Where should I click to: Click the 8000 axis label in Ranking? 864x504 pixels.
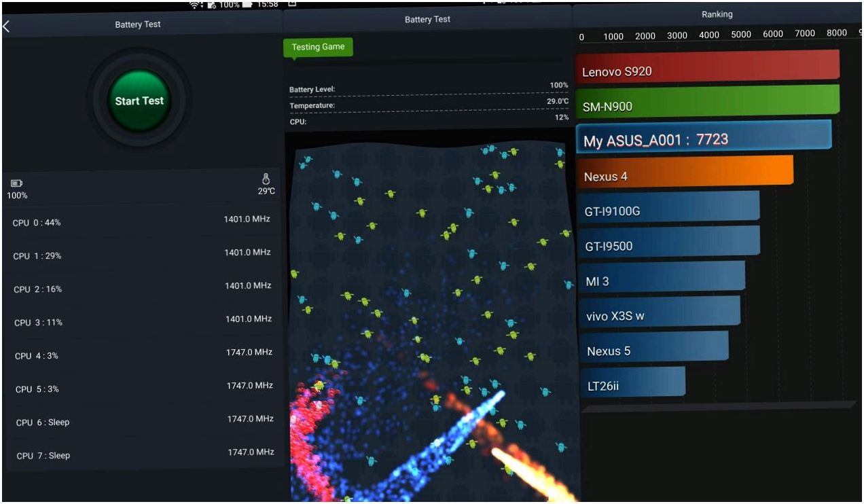pyautogui.click(x=837, y=33)
